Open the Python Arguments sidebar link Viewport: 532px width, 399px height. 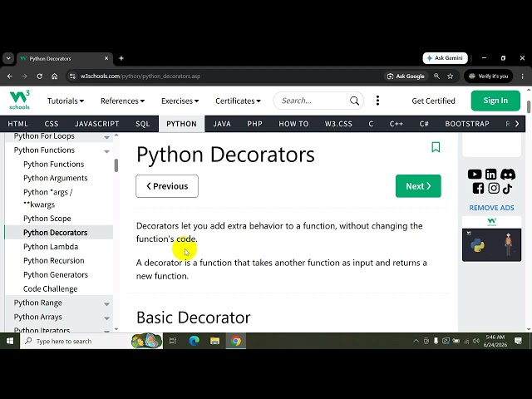(56, 178)
